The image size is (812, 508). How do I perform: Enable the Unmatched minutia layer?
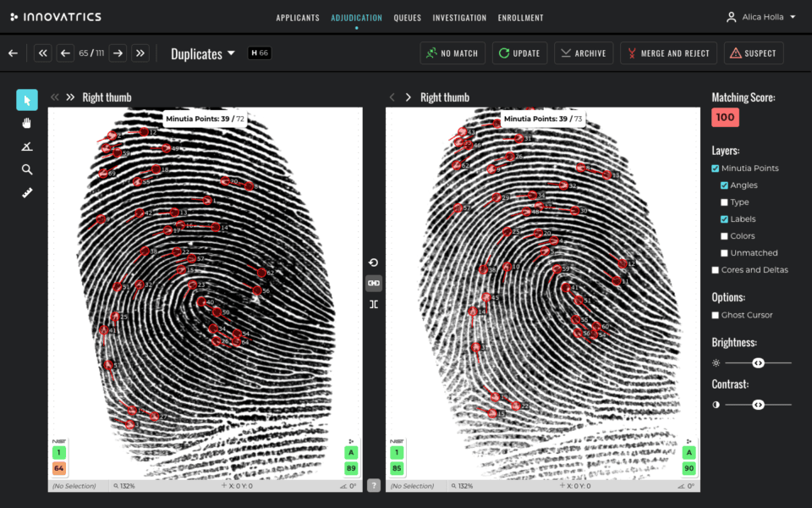pyautogui.click(x=725, y=252)
